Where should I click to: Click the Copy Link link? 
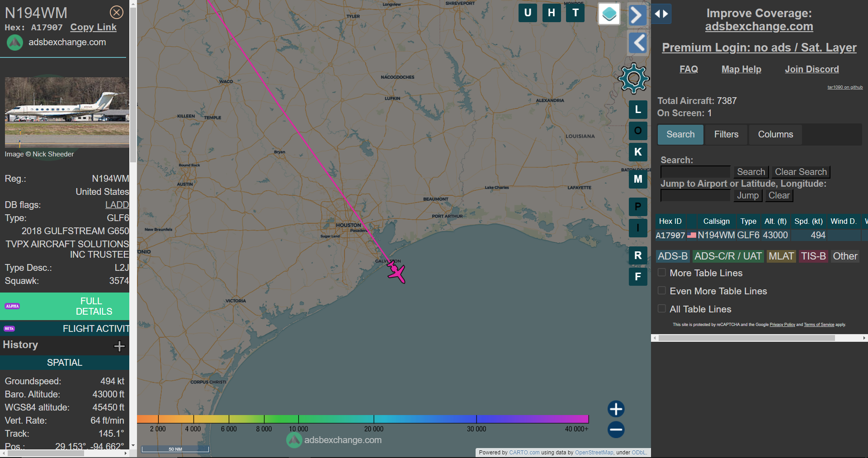coord(93,27)
